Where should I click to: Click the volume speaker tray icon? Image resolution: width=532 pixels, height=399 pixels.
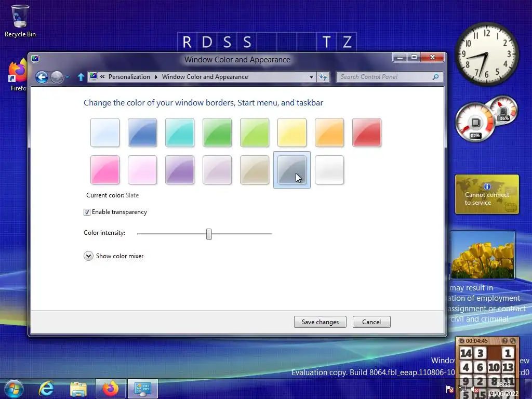(x=475, y=389)
